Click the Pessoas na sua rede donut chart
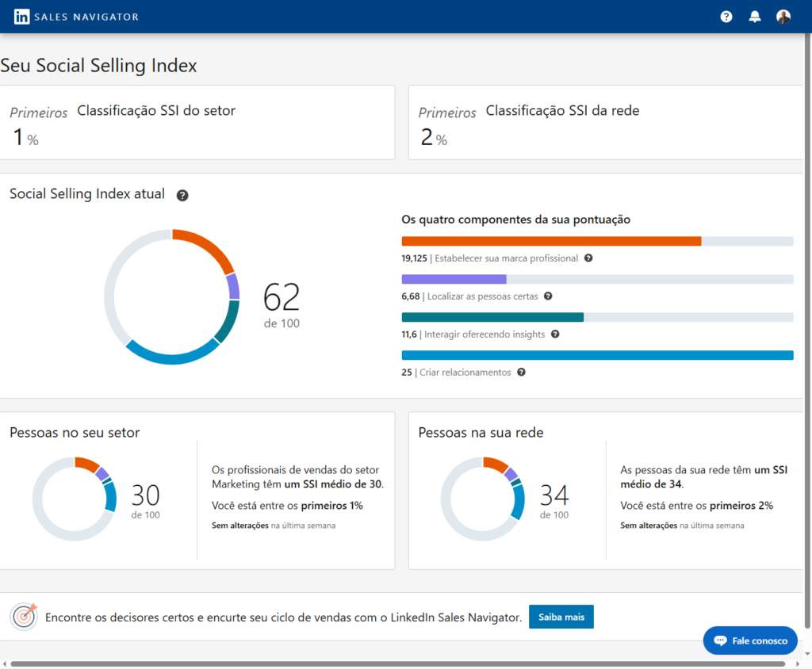Image resolution: width=812 pixels, height=669 pixels. pyautogui.click(x=483, y=499)
